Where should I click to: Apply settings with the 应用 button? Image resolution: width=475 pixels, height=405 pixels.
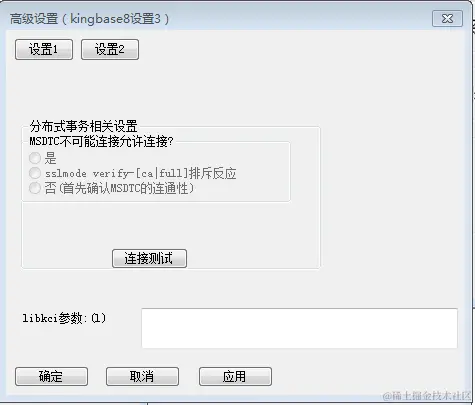pos(235,377)
